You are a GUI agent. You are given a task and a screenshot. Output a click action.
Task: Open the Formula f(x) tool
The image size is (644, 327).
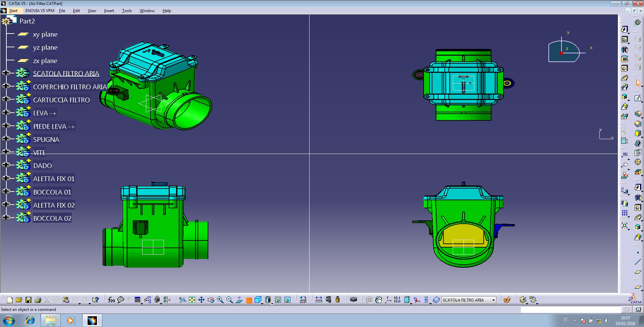[x=111, y=300]
